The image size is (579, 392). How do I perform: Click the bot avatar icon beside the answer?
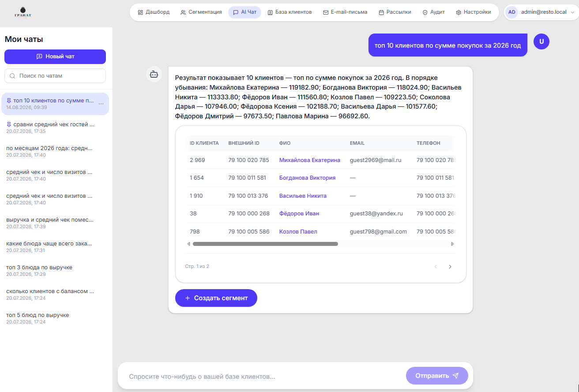(154, 74)
